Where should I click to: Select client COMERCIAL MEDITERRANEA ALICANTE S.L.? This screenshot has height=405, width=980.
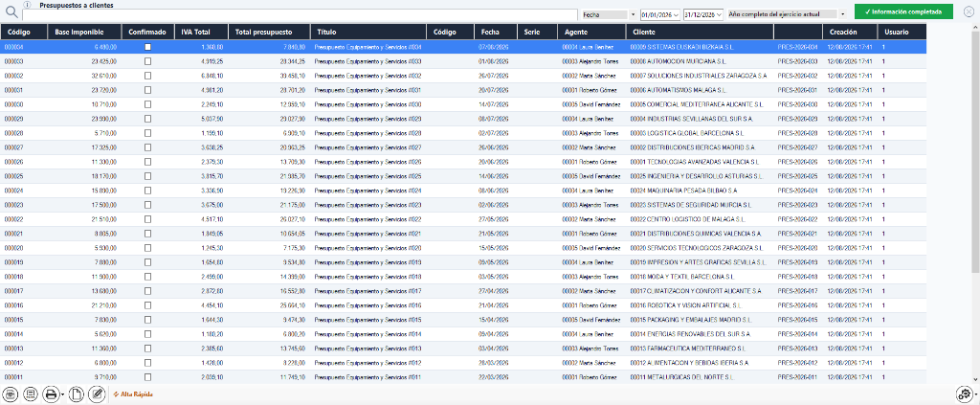pos(697,104)
